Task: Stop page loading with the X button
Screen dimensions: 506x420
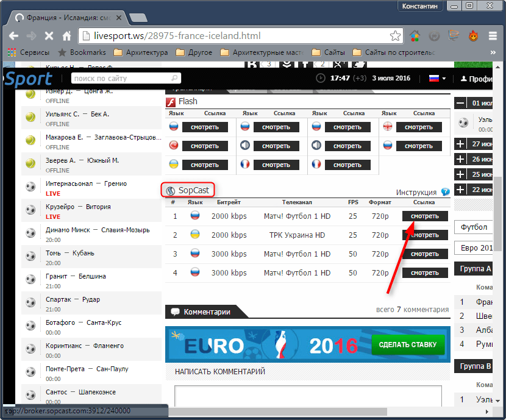Action: [x=49, y=36]
